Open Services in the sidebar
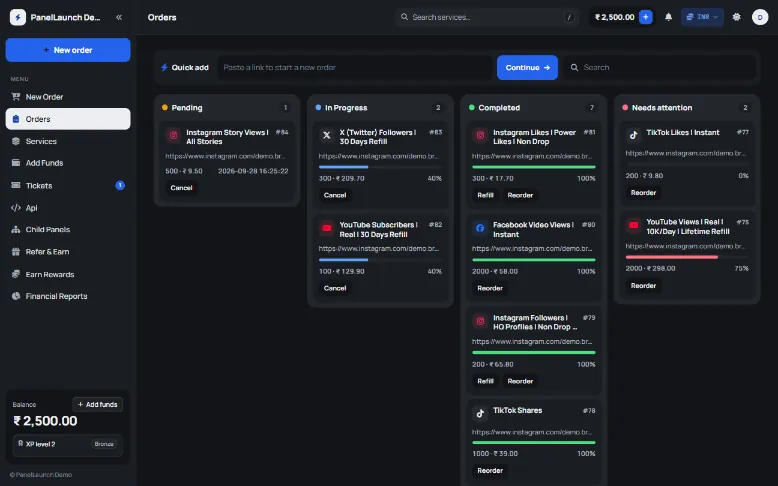778x486 pixels. click(x=68, y=141)
